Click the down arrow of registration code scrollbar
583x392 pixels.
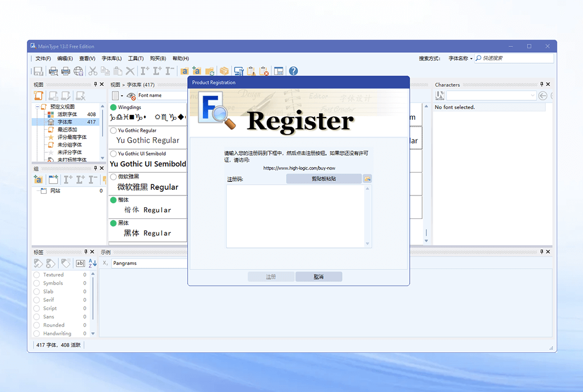click(x=367, y=244)
